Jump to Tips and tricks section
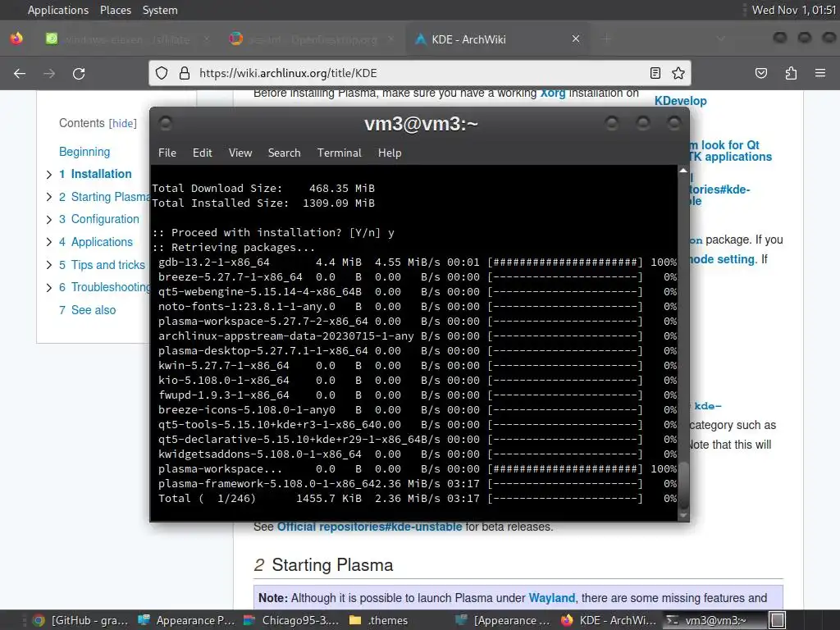 (102, 265)
